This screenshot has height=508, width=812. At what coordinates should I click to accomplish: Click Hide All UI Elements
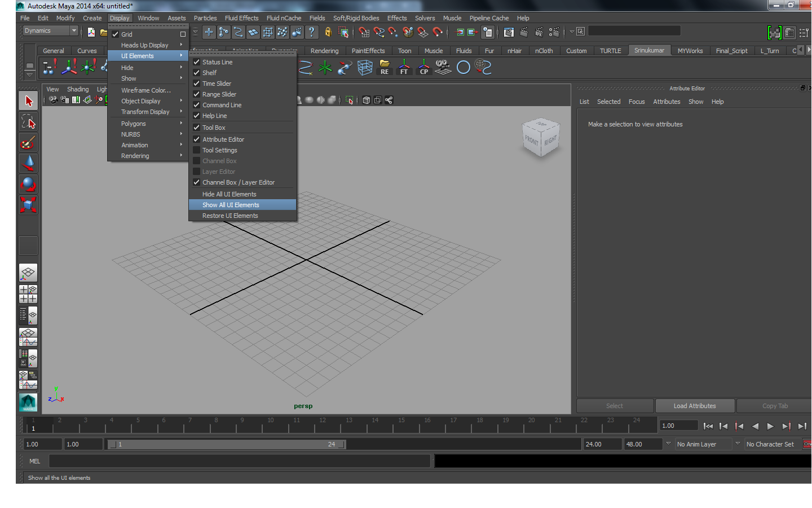242,194
